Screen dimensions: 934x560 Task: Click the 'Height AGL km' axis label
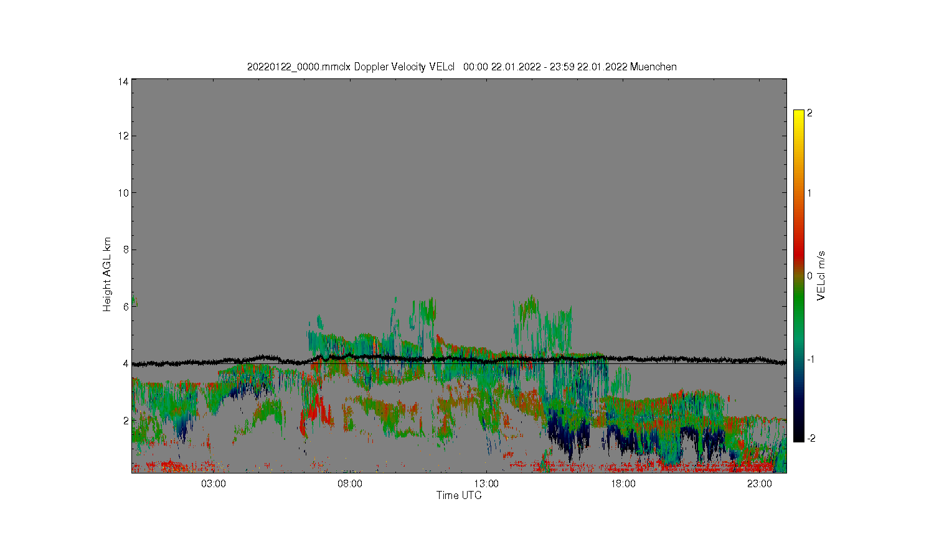[x=107, y=274]
